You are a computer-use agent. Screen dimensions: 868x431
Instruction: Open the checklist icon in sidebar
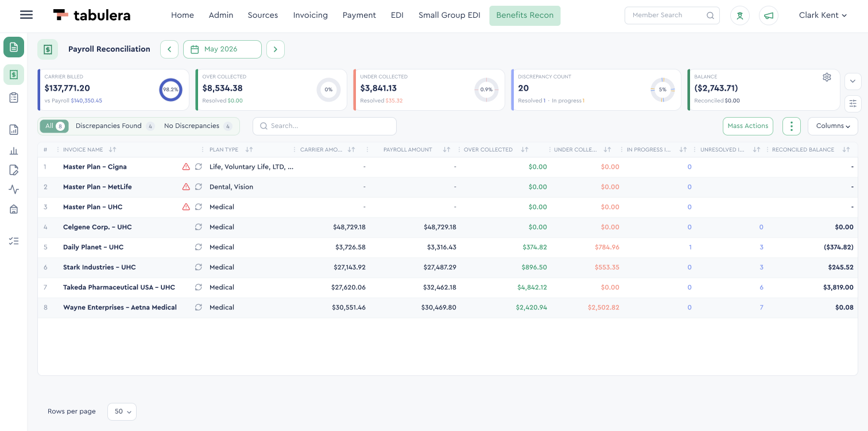pyautogui.click(x=14, y=241)
